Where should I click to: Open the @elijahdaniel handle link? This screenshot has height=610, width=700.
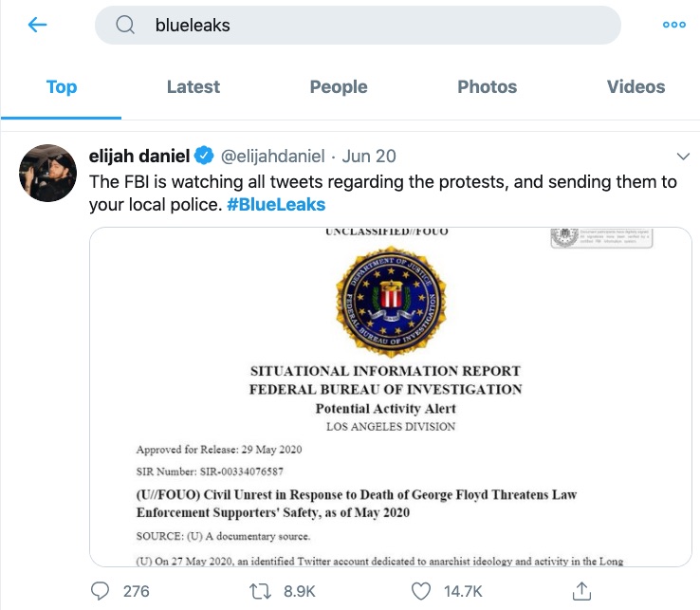273,156
